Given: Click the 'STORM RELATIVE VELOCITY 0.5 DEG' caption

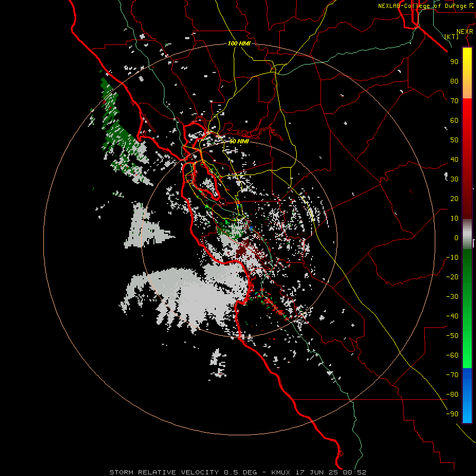Looking at the screenshot, I should (x=183, y=472).
